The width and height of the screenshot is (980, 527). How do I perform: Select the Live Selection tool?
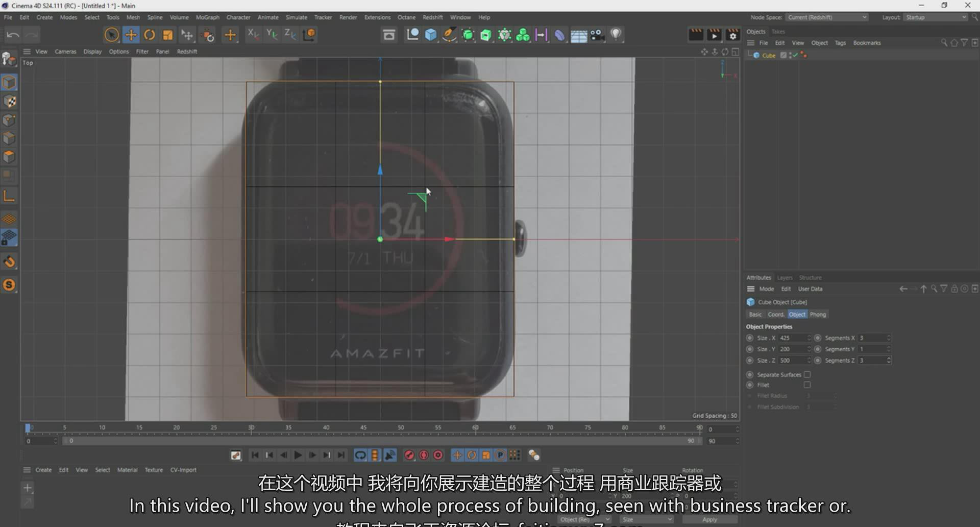[111, 35]
